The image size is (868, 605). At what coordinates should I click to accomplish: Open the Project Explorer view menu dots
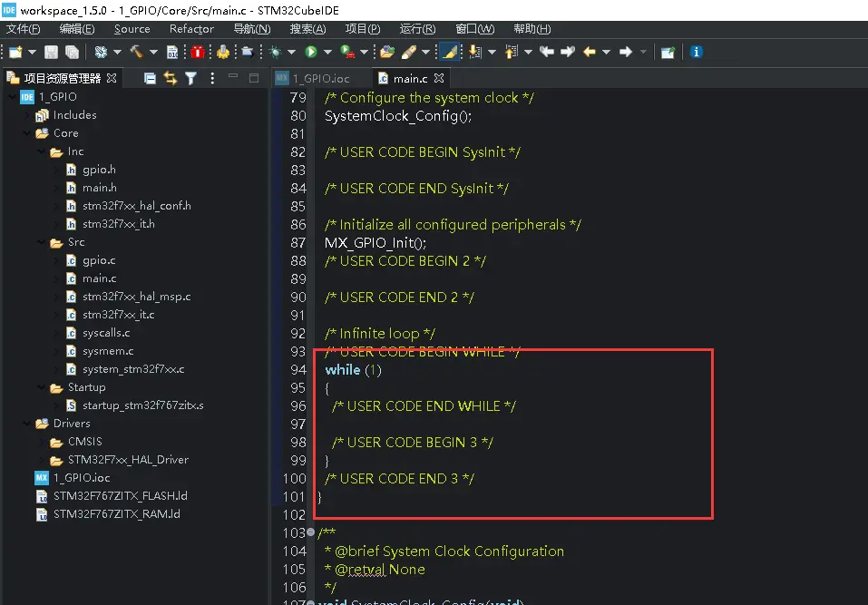tap(212, 79)
